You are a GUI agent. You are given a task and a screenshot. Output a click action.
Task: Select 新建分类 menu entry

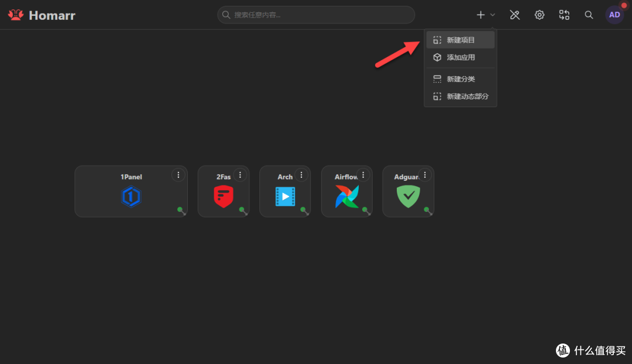tap(461, 79)
